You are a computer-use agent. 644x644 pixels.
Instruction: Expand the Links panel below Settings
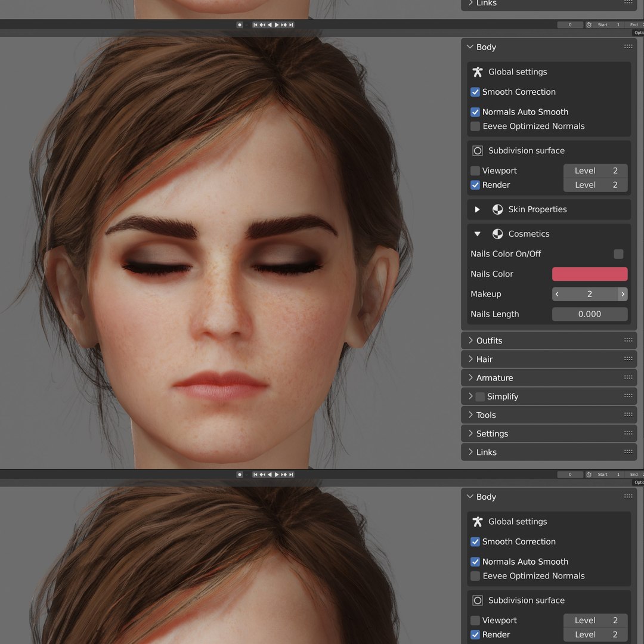tap(470, 451)
